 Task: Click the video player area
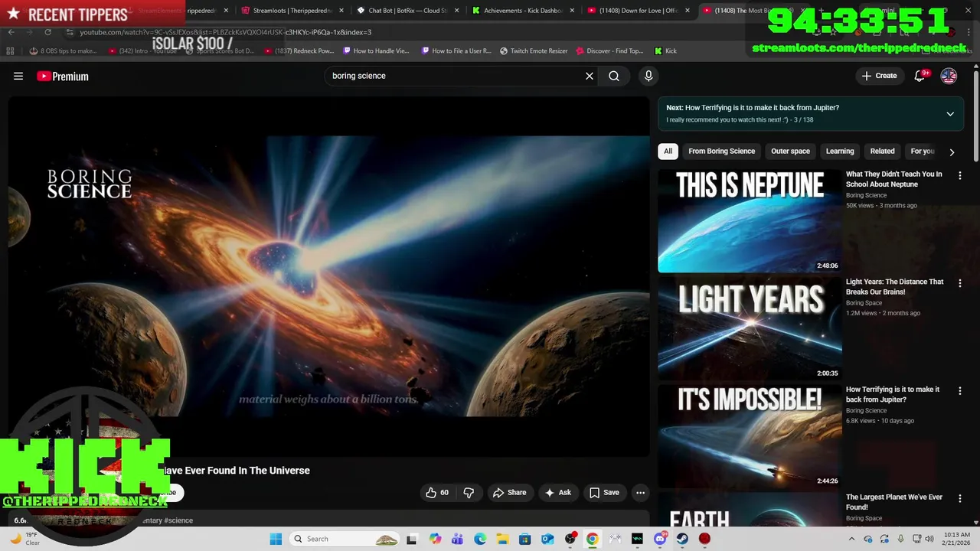[x=329, y=276]
